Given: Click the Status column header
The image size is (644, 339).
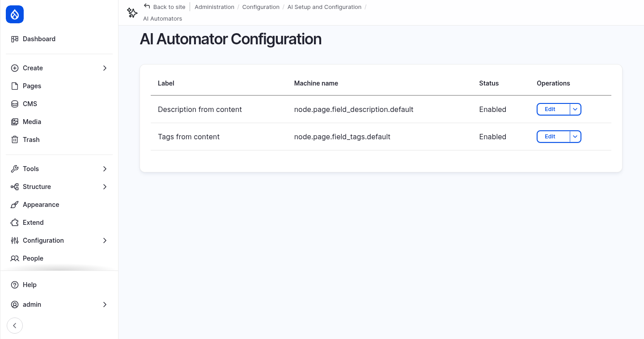Looking at the screenshot, I should 489,83.
